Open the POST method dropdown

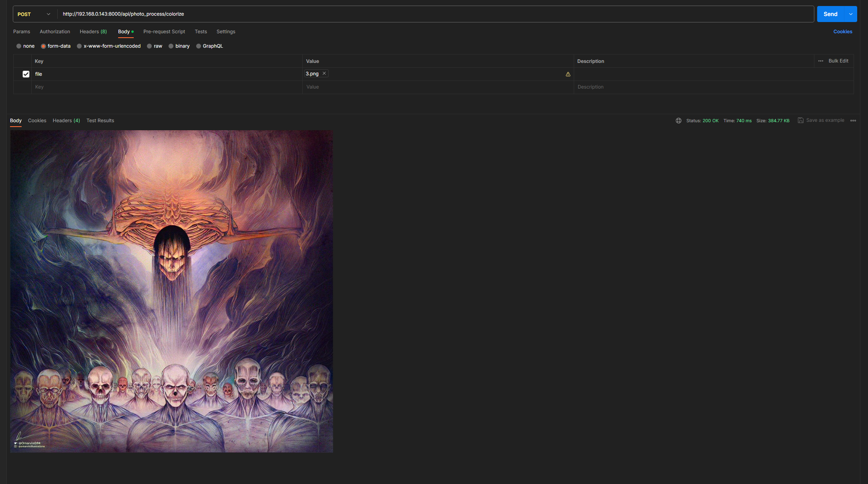tap(34, 14)
